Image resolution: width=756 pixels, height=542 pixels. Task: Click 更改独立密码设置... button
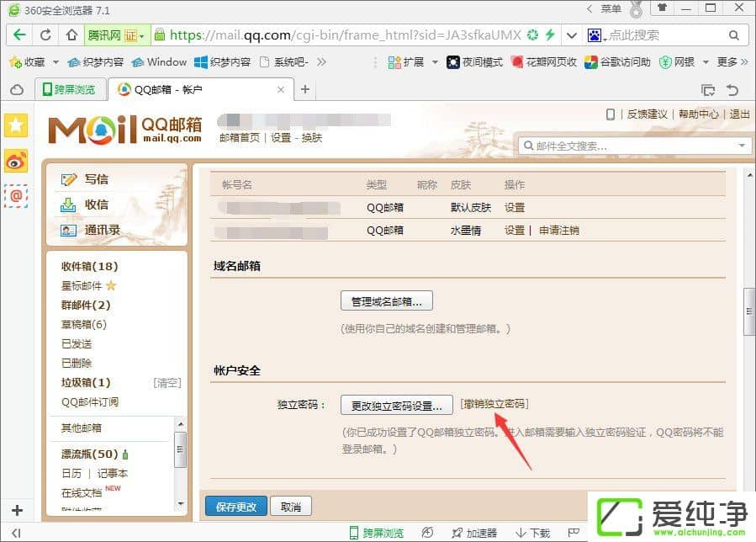(397, 405)
